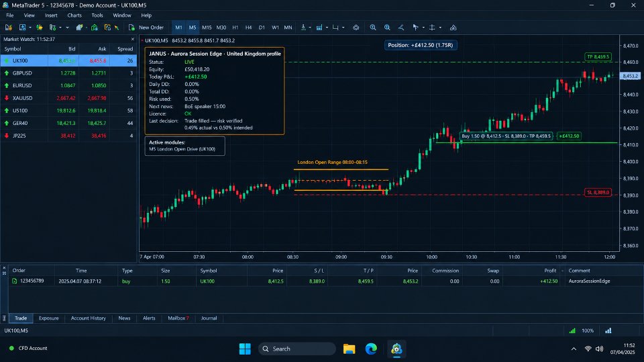Select the XAUUSD row in Market Watch
This screenshot has width=644, height=362.
[x=68, y=98]
